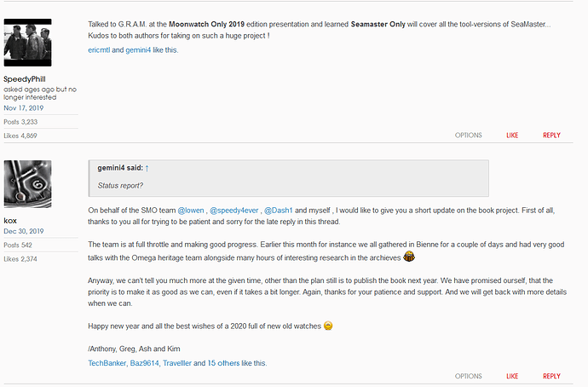The width and height of the screenshot is (588, 387).
Task: Open the @speedy4ever mention
Action: pos(234,211)
